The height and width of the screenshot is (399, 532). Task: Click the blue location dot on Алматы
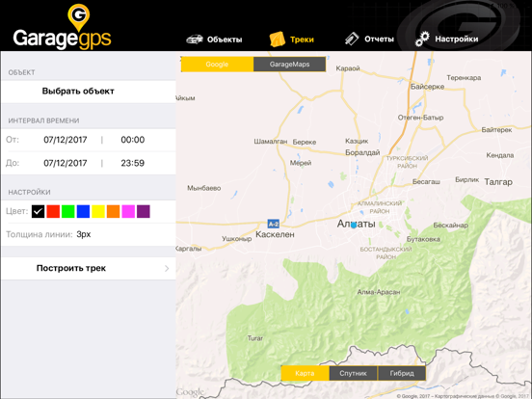click(354, 225)
